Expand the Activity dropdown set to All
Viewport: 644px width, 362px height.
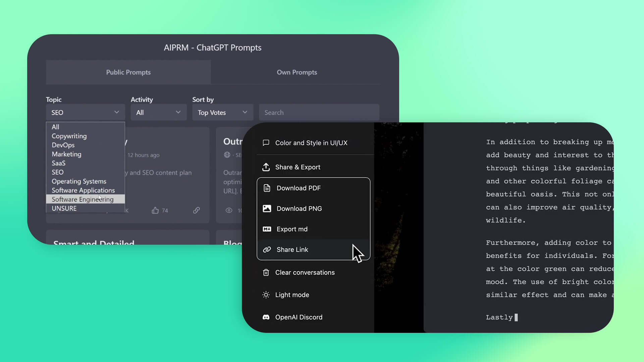[x=158, y=112]
